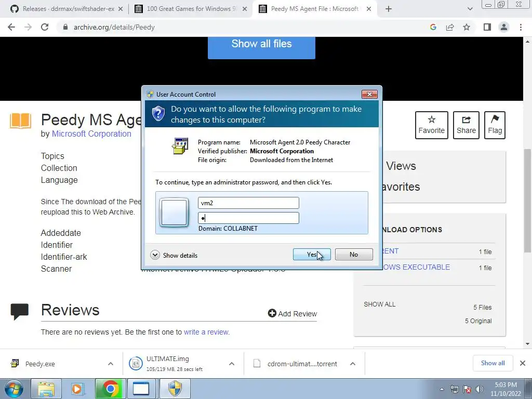Click the ULTIMATE.img download progress icon

point(136,364)
